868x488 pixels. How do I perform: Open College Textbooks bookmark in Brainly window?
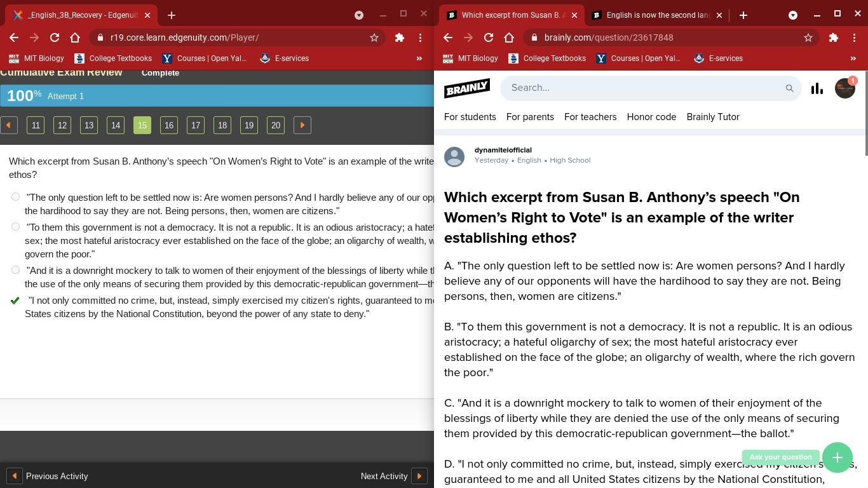(x=547, y=58)
